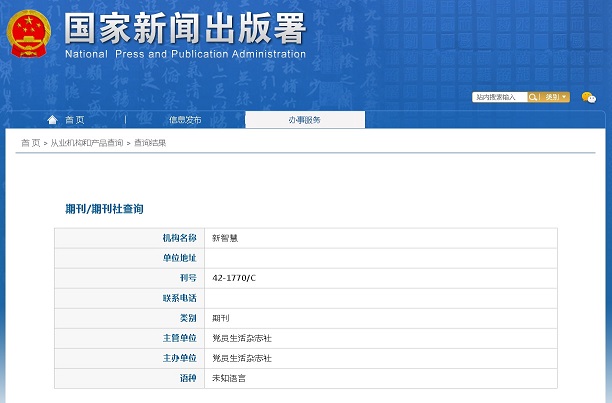Click the 期刊/期刊社查询 heading
This screenshot has width=612, height=403.
[104, 209]
